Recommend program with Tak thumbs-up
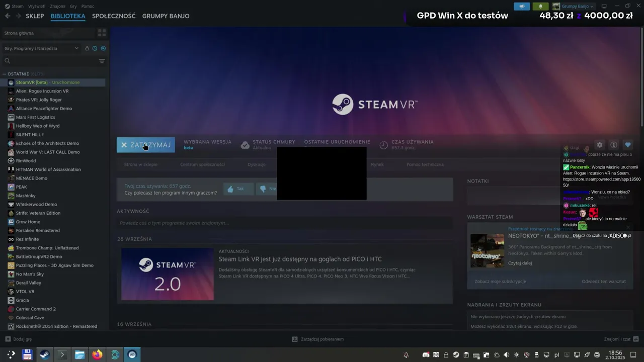This screenshot has height=362, width=644. [238, 189]
